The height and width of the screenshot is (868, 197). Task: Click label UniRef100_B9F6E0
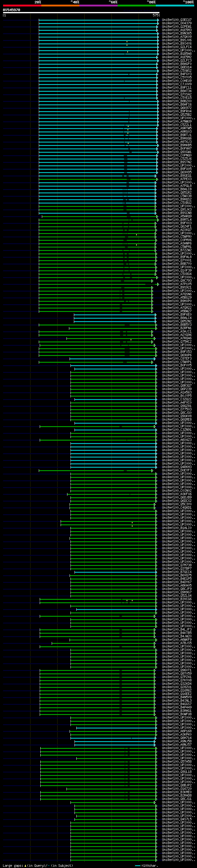click(x=176, y=314)
